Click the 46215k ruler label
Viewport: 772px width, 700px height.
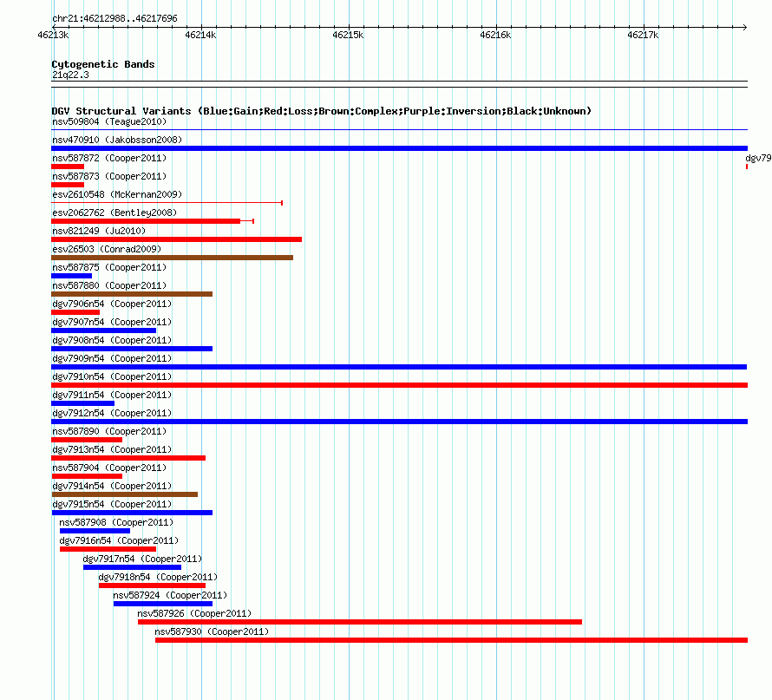[x=348, y=35]
